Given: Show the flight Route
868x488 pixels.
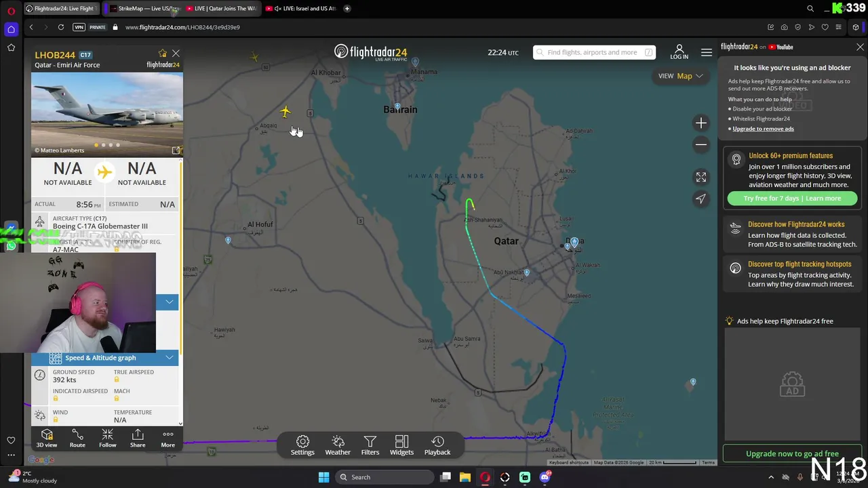Looking at the screenshot, I should 77,438.
